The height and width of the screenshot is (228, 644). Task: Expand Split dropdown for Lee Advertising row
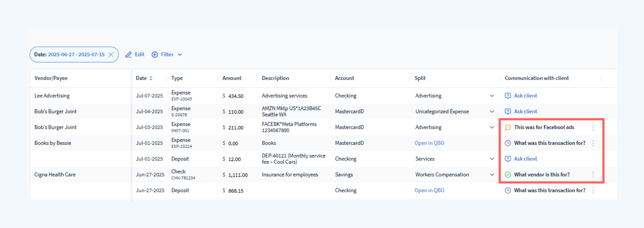coord(492,96)
